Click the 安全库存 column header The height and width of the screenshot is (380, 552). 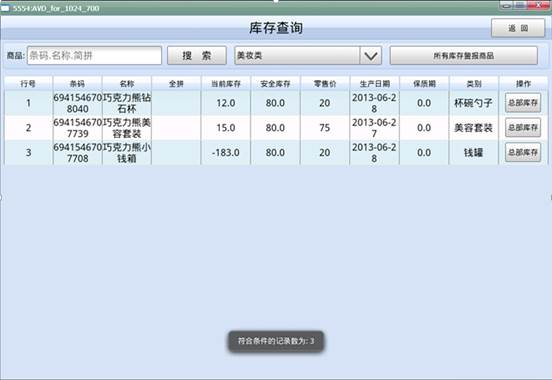click(275, 84)
